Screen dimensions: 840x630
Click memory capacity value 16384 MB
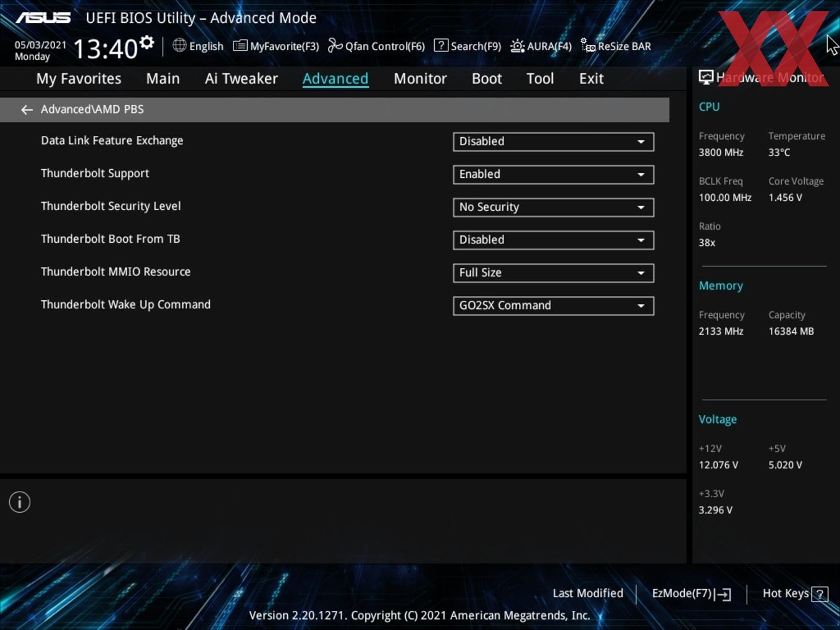[791, 332]
